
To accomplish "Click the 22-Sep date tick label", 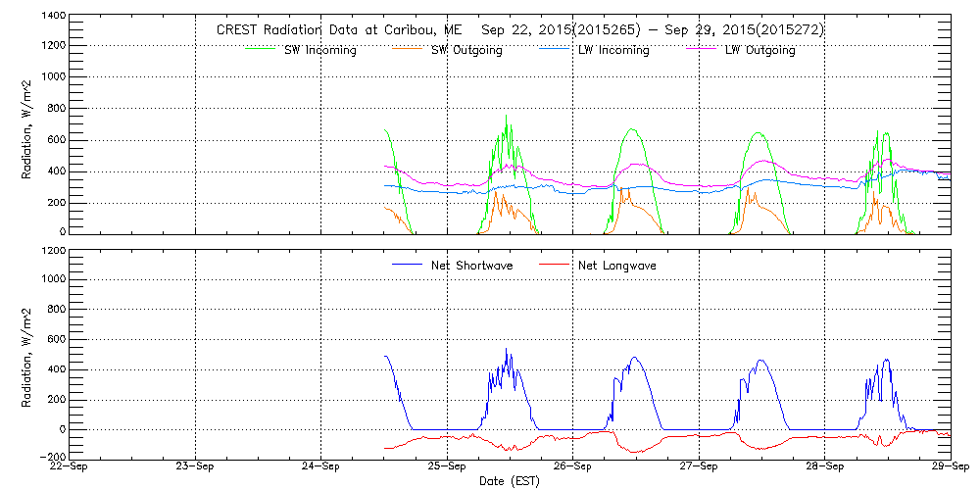I will click(69, 467).
